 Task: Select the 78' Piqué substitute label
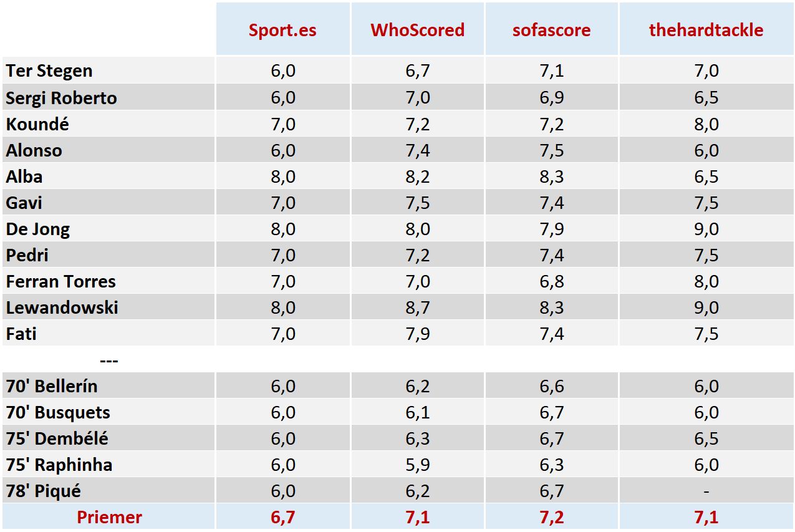click(44, 491)
